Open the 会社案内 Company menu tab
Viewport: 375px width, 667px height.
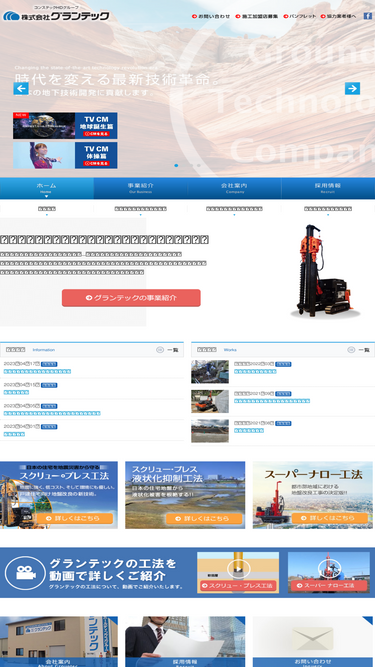234,188
